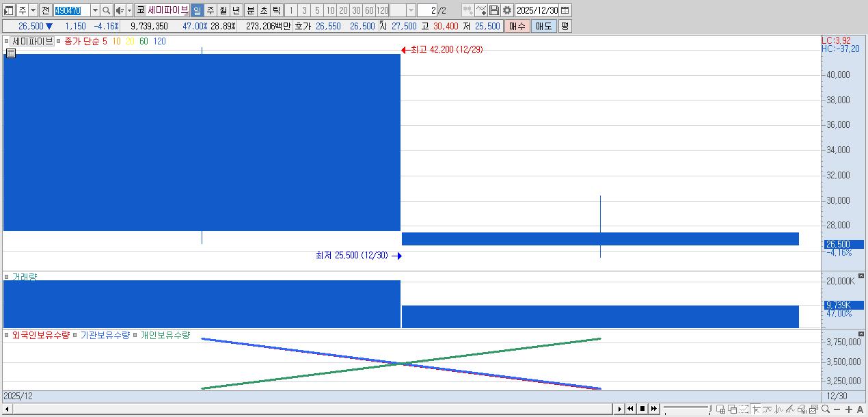Click the playback speed slider
The height and width of the screenshot is (417, 868).
click(688, 409)
